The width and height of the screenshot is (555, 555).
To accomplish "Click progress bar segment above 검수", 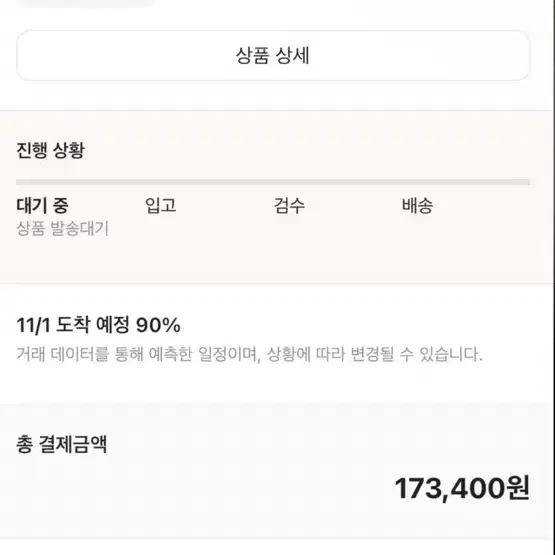I will (337, 182).
